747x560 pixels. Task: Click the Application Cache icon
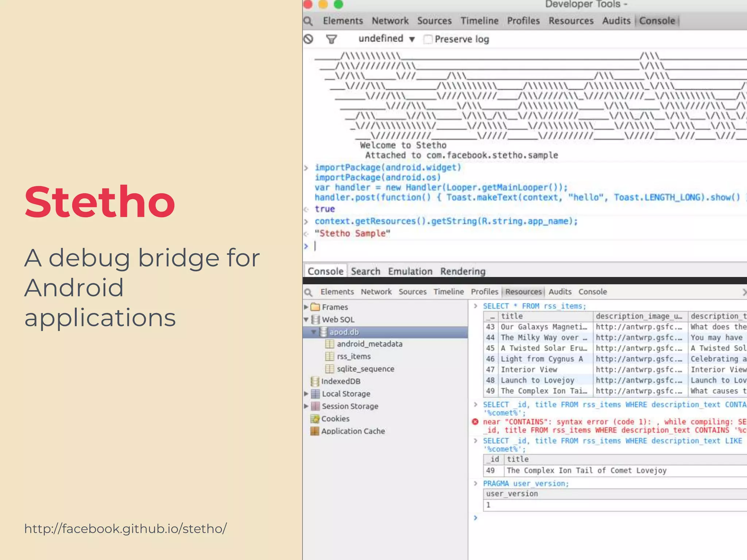pos(315,431)
